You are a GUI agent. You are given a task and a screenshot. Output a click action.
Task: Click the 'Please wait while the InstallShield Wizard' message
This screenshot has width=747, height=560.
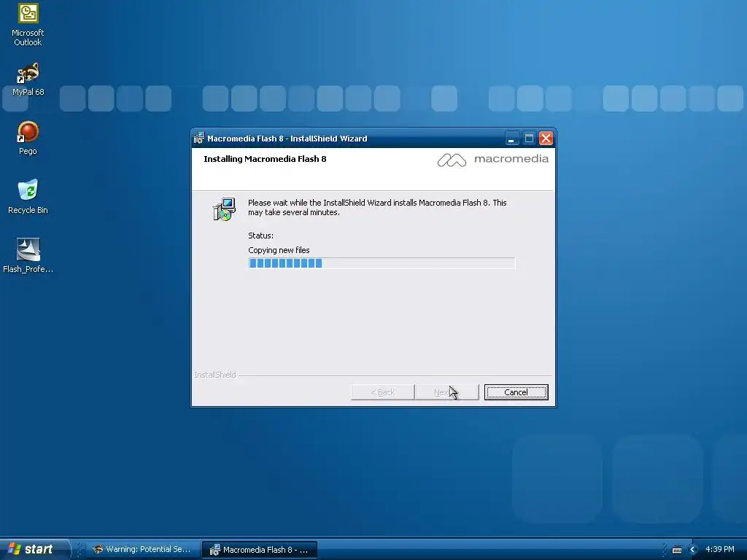[377, 208]
